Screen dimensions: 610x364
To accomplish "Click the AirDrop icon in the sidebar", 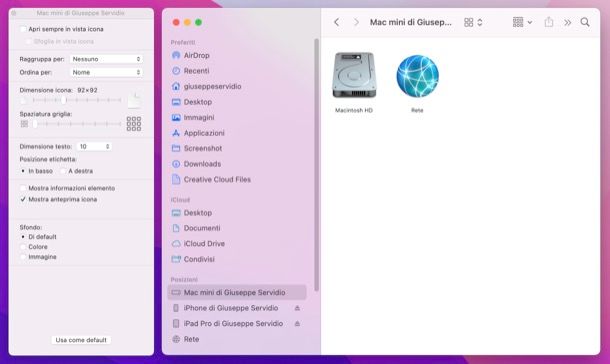I will click(x=176, y=55).
